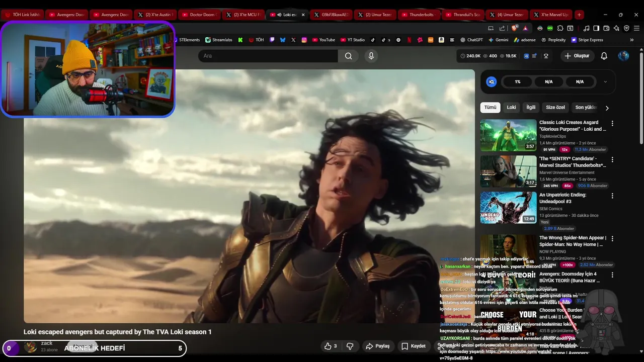Open Brave wallet toolbar icon
Viewport: 644px width, 362px height.
(x=606, y=28)
